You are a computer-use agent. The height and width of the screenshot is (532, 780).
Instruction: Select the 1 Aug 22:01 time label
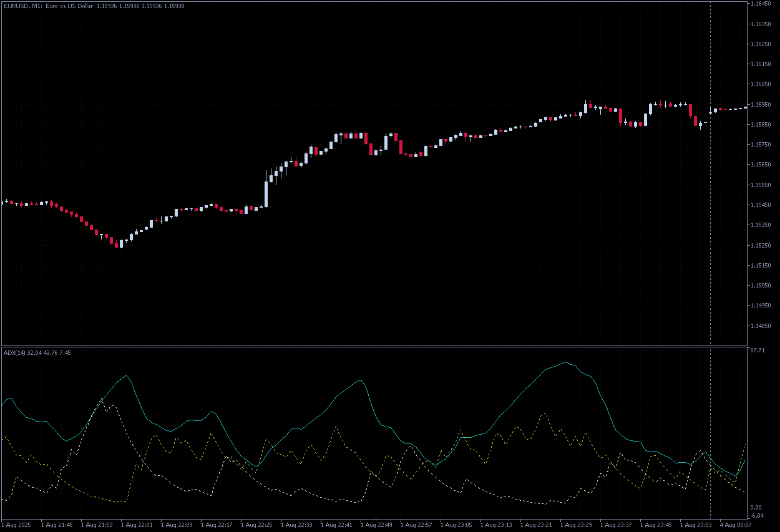tap(137, 525)
